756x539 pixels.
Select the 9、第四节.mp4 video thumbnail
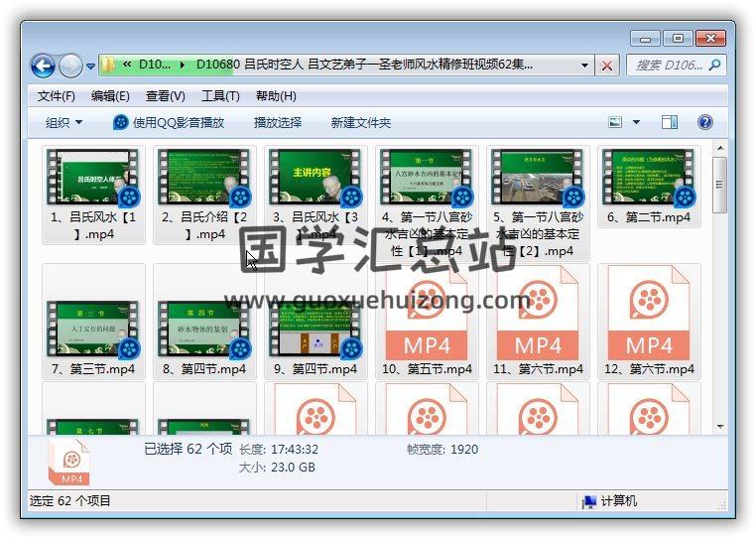[x=315, y=330]
